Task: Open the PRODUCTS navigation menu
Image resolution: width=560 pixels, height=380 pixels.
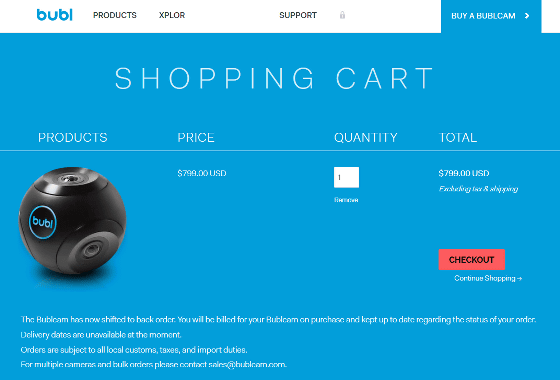Action: point(115,15)
